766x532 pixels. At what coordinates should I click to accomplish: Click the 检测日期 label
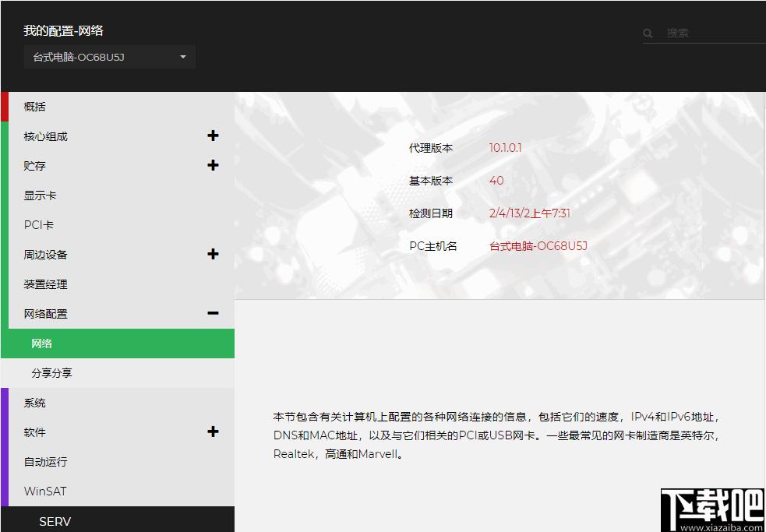431,213
